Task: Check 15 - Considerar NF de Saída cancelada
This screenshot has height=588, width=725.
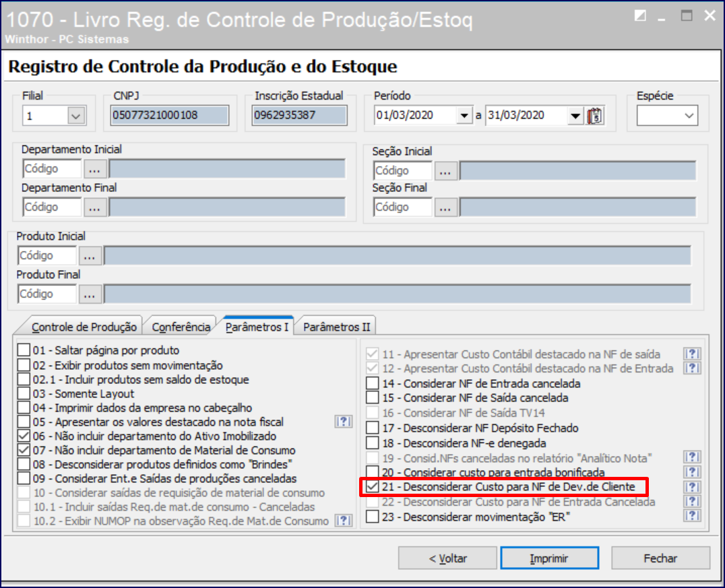Action: tap(372, 397)
